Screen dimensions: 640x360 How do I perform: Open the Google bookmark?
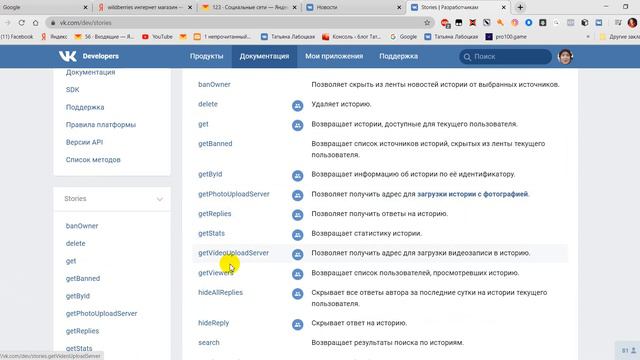(x=403, y=37)
